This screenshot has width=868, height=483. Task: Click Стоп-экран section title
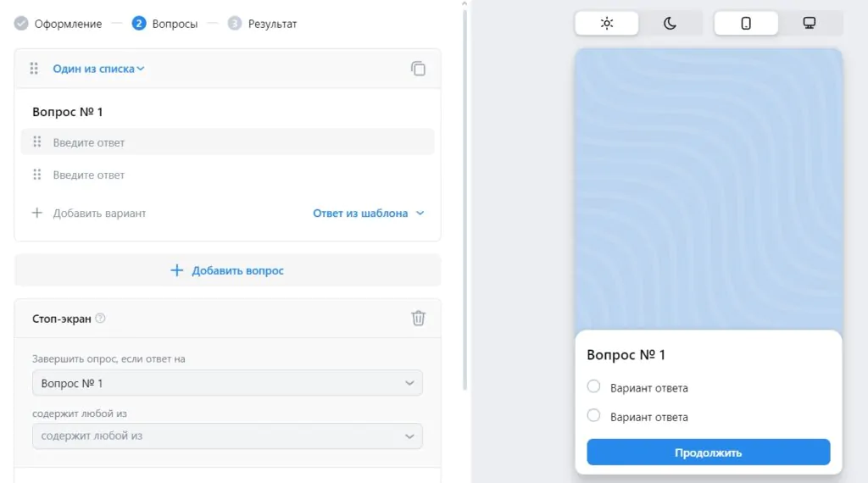tap(61, 319)
